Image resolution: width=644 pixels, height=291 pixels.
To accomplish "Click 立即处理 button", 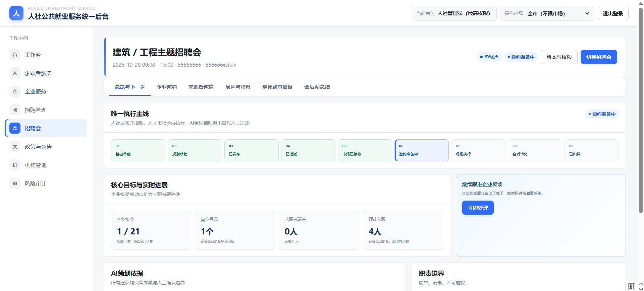I will coord(478,208).
